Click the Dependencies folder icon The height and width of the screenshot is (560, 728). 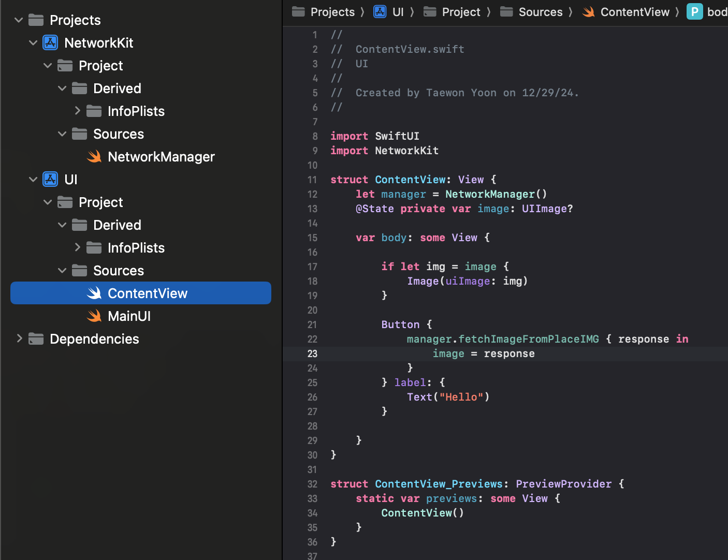coord(36,339)
